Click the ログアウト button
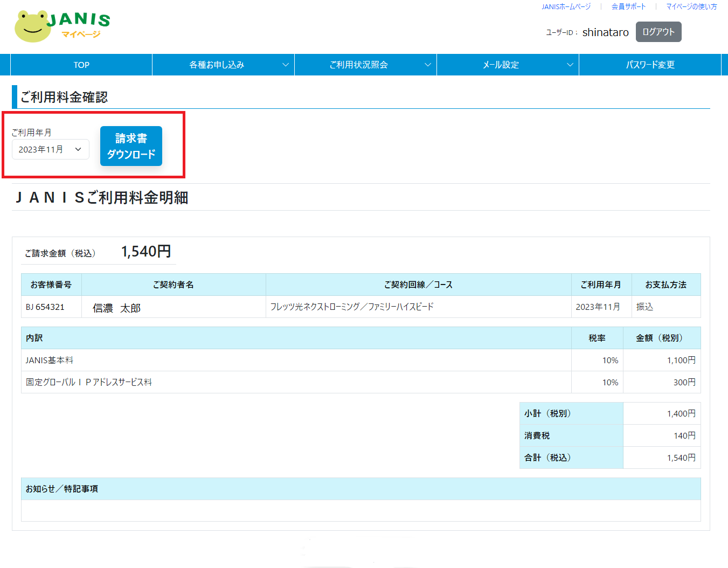 click(658, 32)
